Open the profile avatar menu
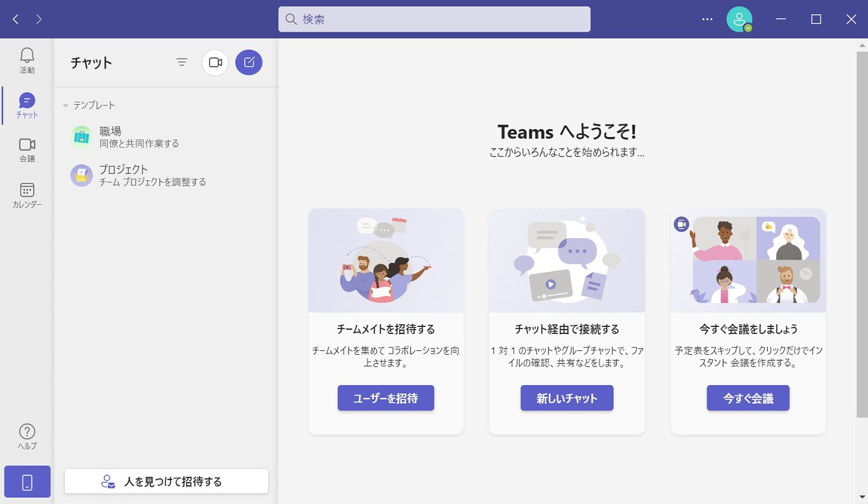This screenshot has height=504, width=868. [739, 19]
